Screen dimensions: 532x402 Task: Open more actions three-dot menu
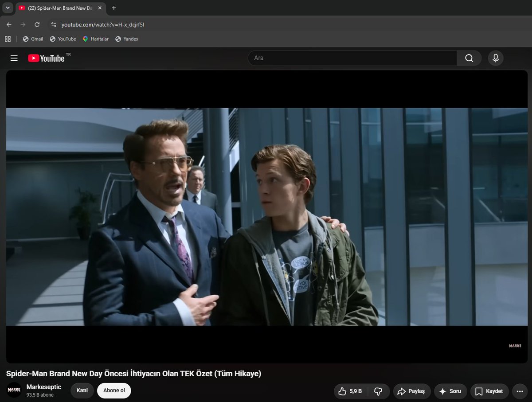tap(520, 391)
